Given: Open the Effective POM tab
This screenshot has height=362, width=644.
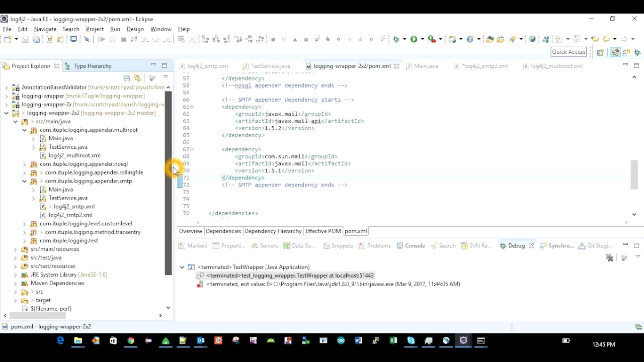Looking at the screenshot, I should click(x=323, y=231).
